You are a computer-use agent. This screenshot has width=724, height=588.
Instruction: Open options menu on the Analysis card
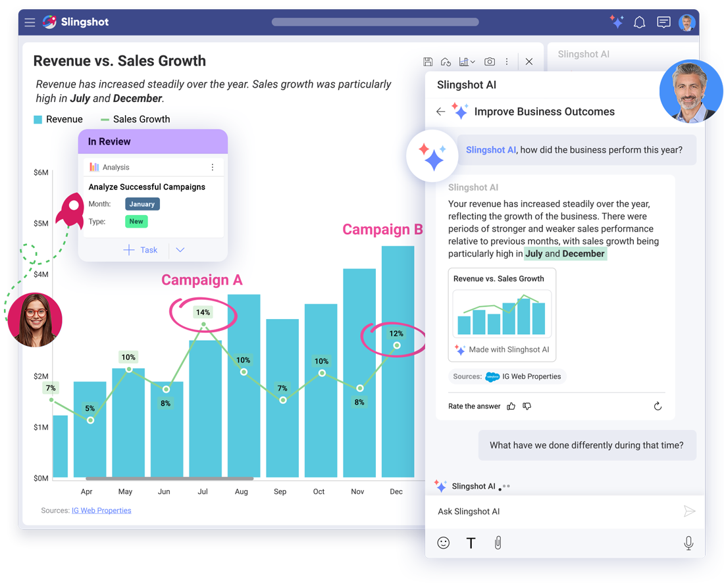(x=213, y=167)
